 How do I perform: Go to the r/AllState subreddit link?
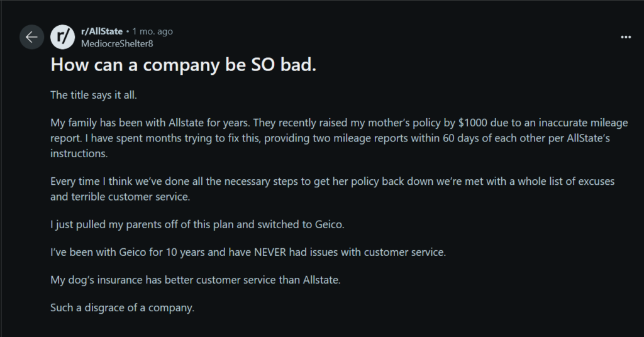(102, 31)
